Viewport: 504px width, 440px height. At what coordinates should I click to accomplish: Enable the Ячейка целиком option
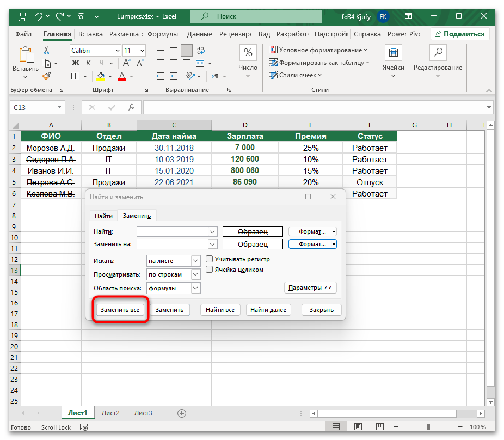coord(209,270)
